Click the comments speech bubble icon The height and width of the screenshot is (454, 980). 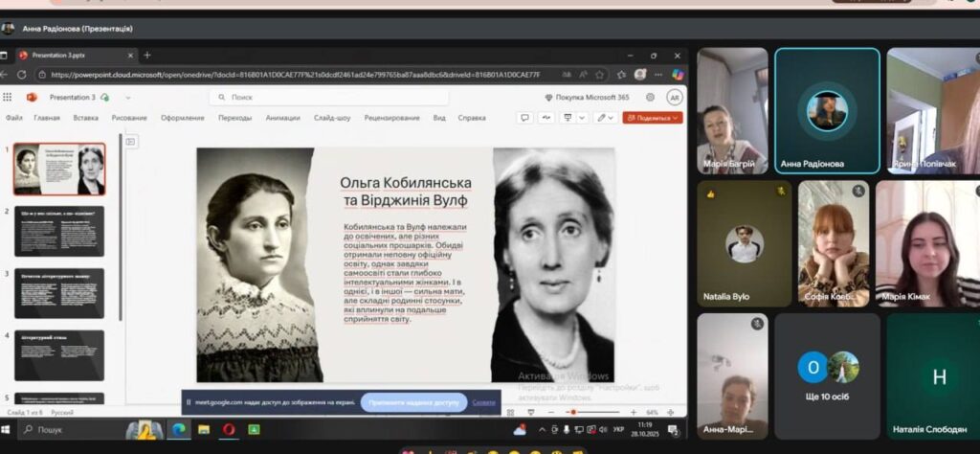tap(524, 118)
